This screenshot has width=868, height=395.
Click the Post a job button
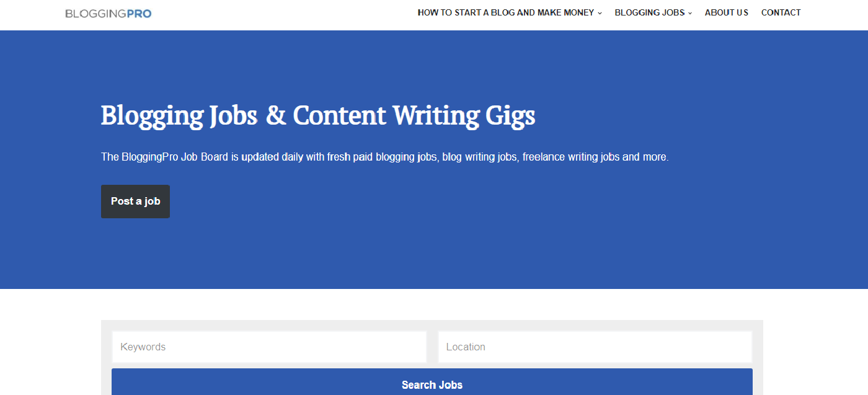point(135,202)
